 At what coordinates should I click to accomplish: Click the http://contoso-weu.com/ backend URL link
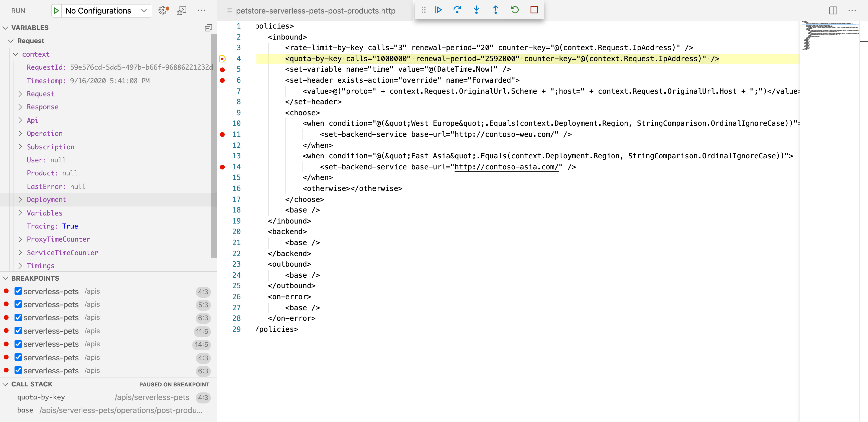504,134
